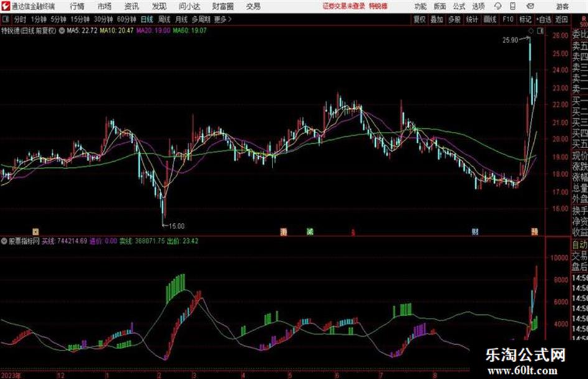
Task: Click the mobile phone icon
Action: tap(513, 6)
